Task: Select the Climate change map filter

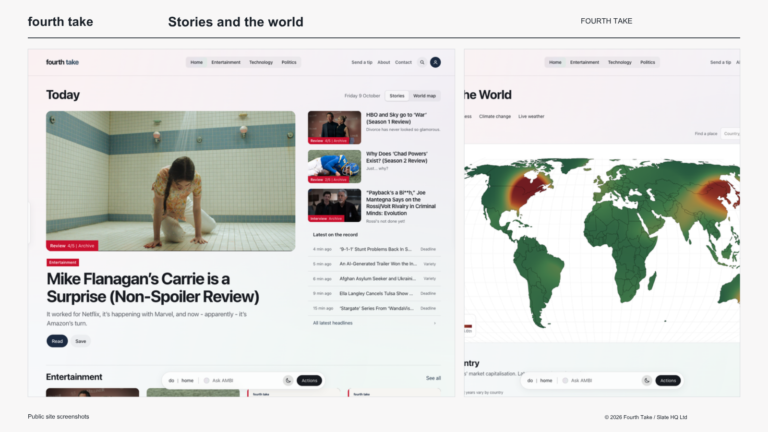Action: click(x=495, y=117)
